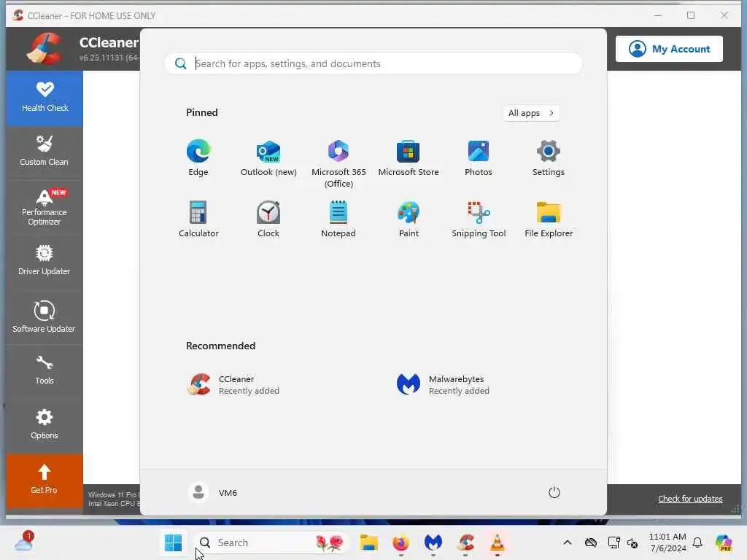The height and width of the screenshot is (560, 747).
Task: Click the volume muted tray icon
Action: tap(632, 542)
